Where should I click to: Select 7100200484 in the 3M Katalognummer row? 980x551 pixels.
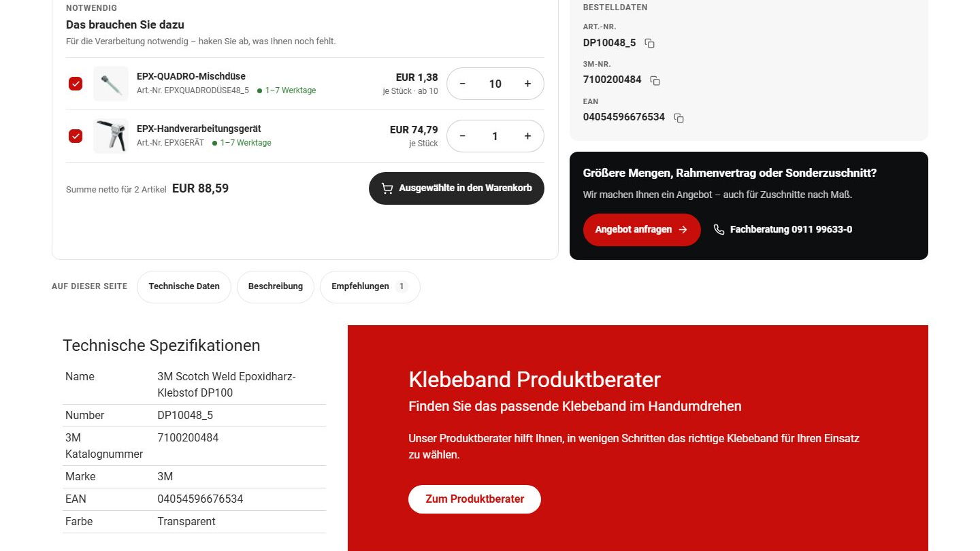188,438
